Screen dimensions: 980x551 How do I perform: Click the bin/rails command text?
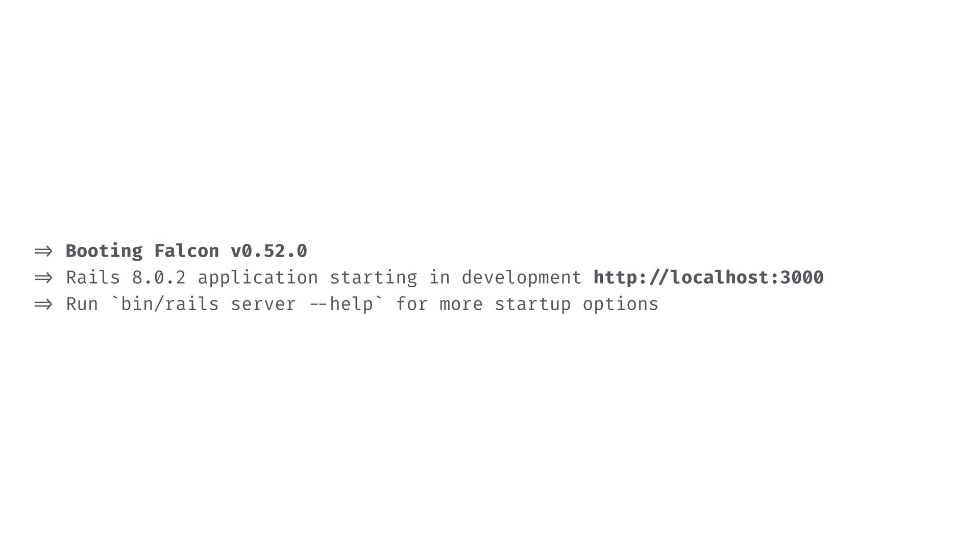click(170, 304)
